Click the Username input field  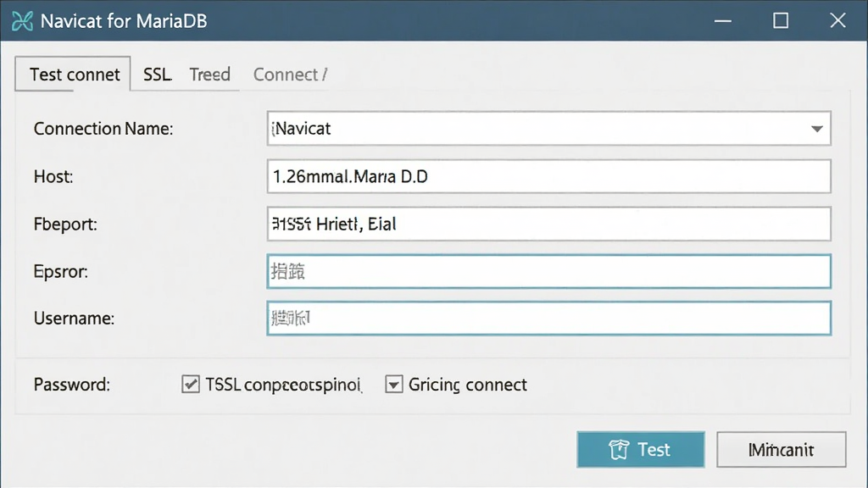[x=548, y=319]
